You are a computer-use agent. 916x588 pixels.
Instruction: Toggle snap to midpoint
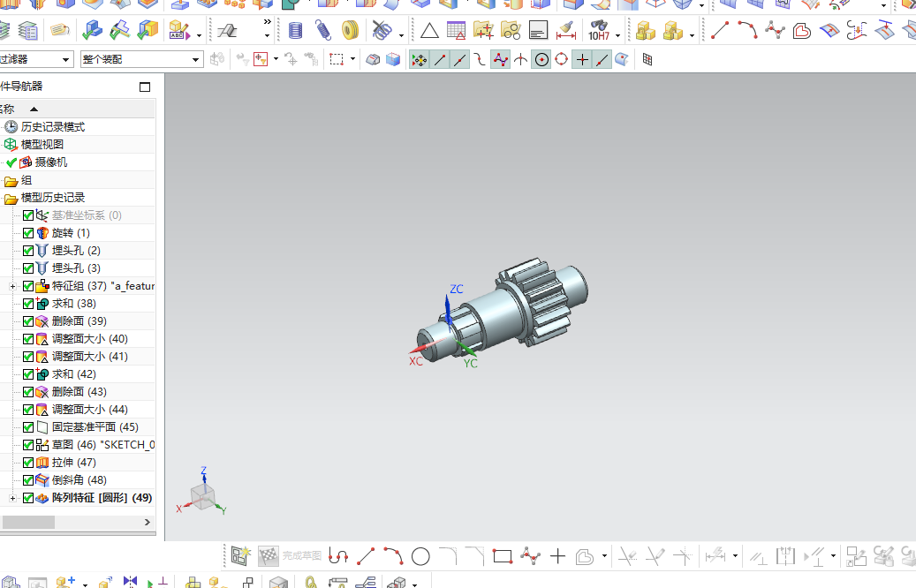[459, 59]
